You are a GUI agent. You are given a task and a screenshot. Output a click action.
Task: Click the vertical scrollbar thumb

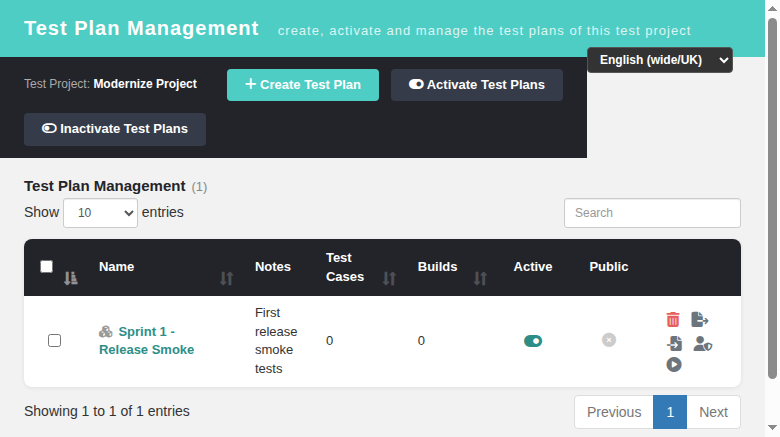point(772,198)
